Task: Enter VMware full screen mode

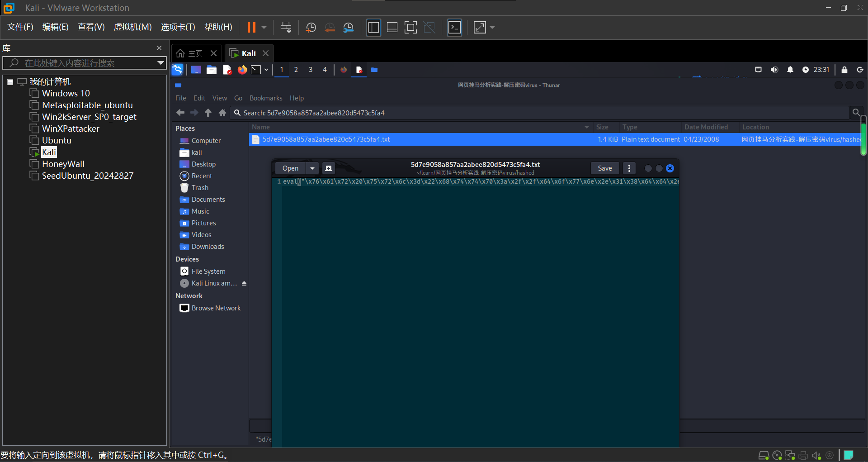Action: coord(410,28)
